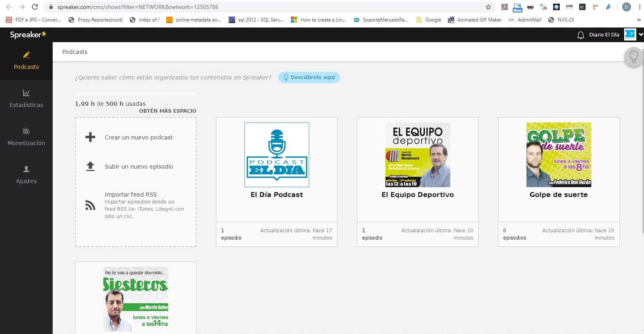Click the upload arrow icon
The height and width of the screenshot is (334, 644).
point(90,166)
